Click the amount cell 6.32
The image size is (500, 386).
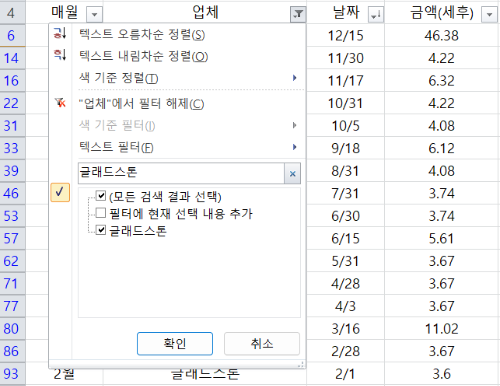coord(442,80)
